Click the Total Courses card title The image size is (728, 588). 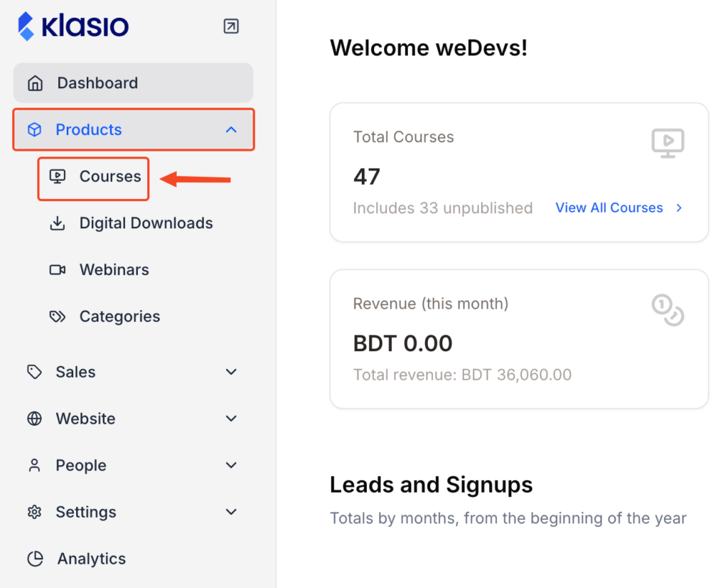(404, 137)
